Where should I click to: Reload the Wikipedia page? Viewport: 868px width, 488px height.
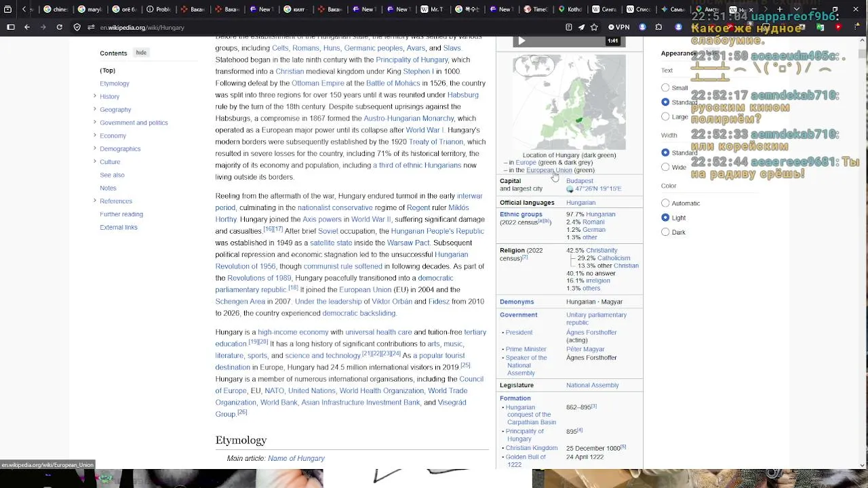coord(60,27)
